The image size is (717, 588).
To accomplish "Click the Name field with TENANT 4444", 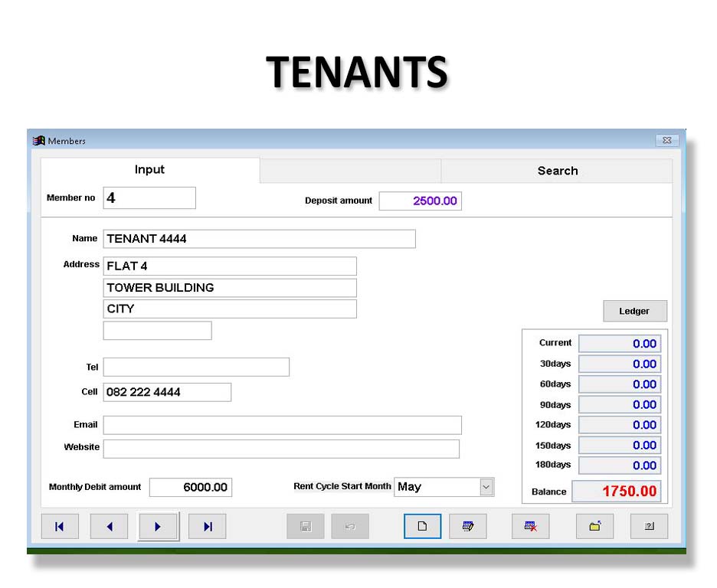I will 259,239.
